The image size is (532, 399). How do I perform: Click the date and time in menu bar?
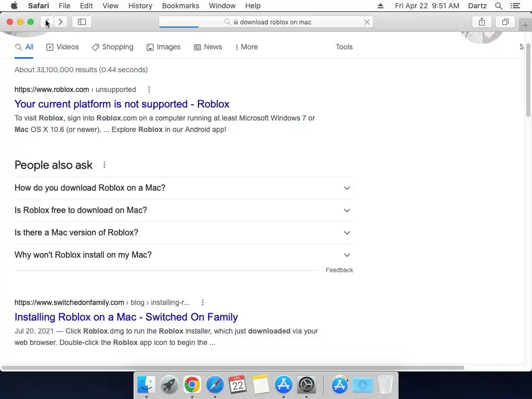[427, 6]
